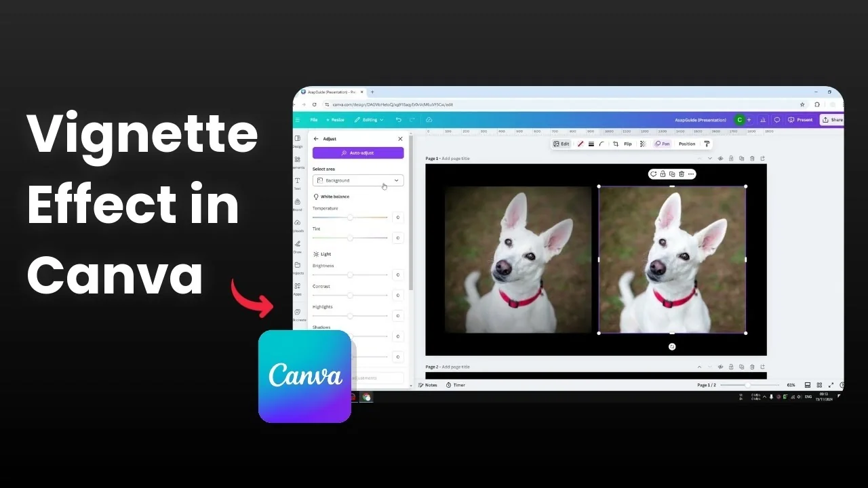
Task: Open the transparency checkerboard tool
Action: [x=643, y=144]
